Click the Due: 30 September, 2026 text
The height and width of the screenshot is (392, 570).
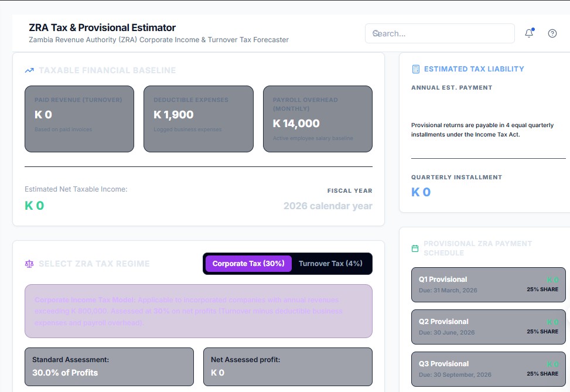455,374
